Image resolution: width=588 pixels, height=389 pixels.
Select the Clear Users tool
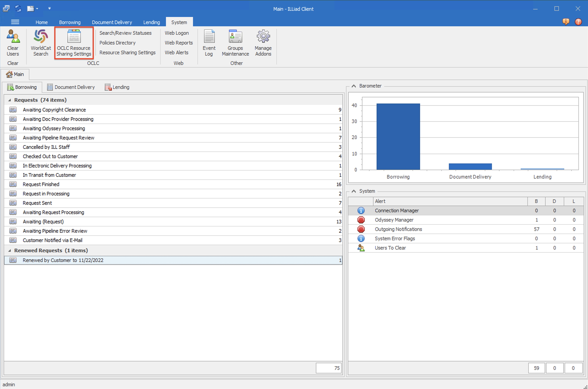click(13, 44)
